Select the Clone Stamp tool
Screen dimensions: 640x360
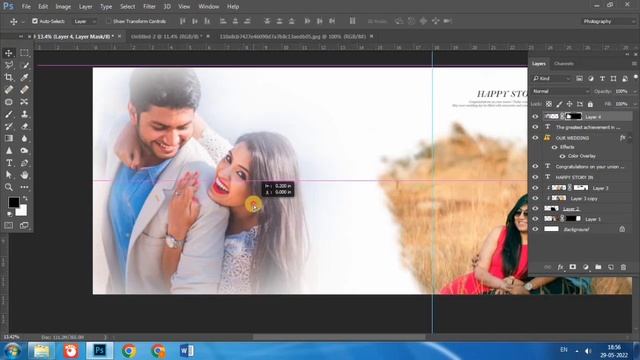[24, 114]
